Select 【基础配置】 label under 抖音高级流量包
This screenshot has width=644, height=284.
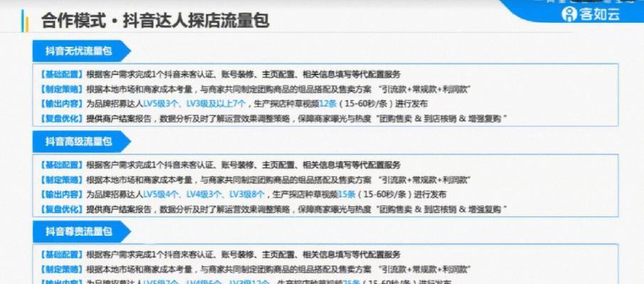[62, 165]
